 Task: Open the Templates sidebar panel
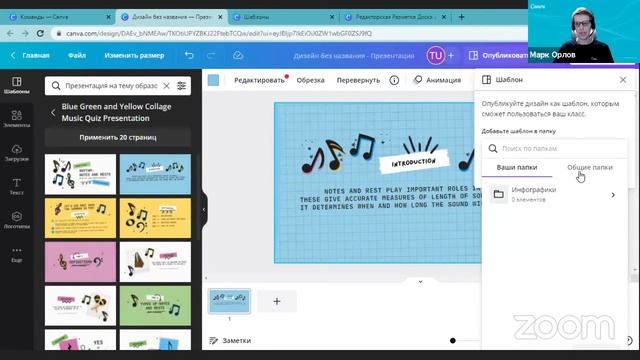coord(17,85)
